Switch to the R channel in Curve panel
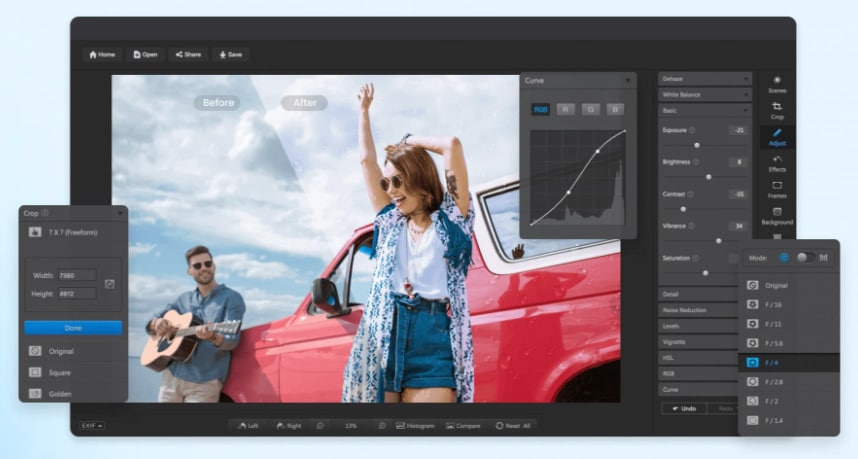This screenshot has width=858, height=459. (566, 109)
